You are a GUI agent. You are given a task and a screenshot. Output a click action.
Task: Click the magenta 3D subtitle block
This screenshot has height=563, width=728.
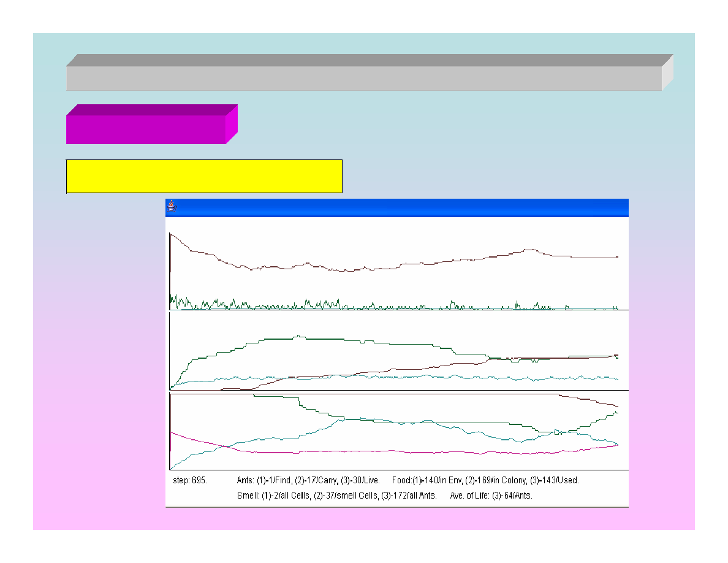146,129
